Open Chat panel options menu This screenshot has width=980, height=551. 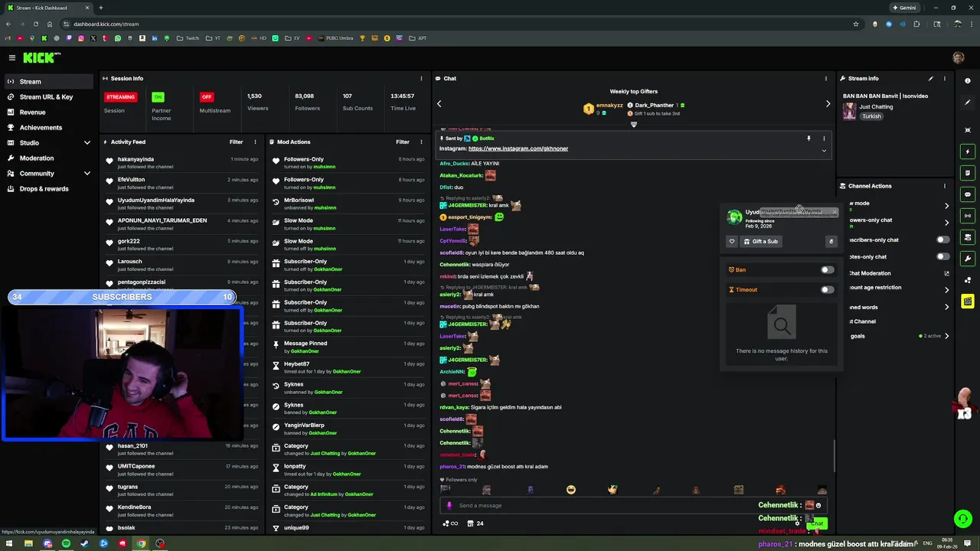coord(825,78)
